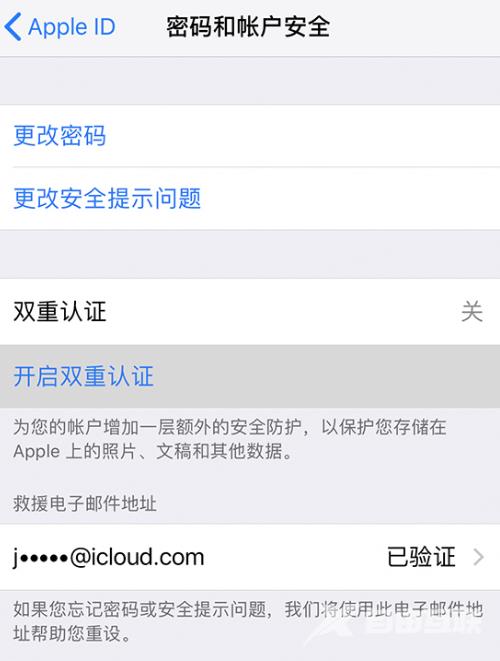Tap footer text 如果您忘记密码或安全提示问题
Image resolution: width=500 pixels, height=661 pixels.
(x=140, y=609)
